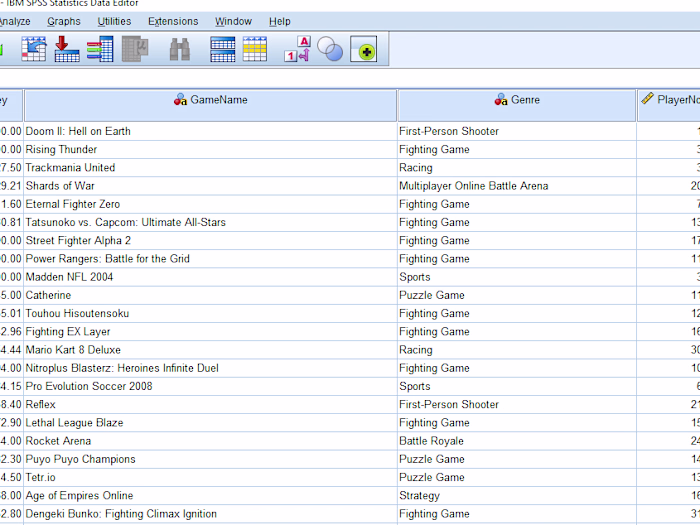Open the Help menu
The height and width of the screenshot is (525, 700).
pyautogui.click(x=280, y=21)
